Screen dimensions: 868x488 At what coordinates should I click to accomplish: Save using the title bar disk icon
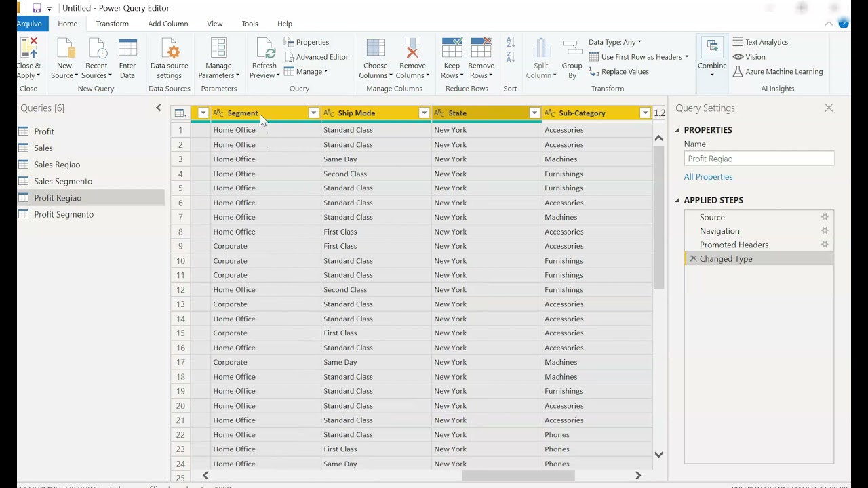click(x=37, y=8)
